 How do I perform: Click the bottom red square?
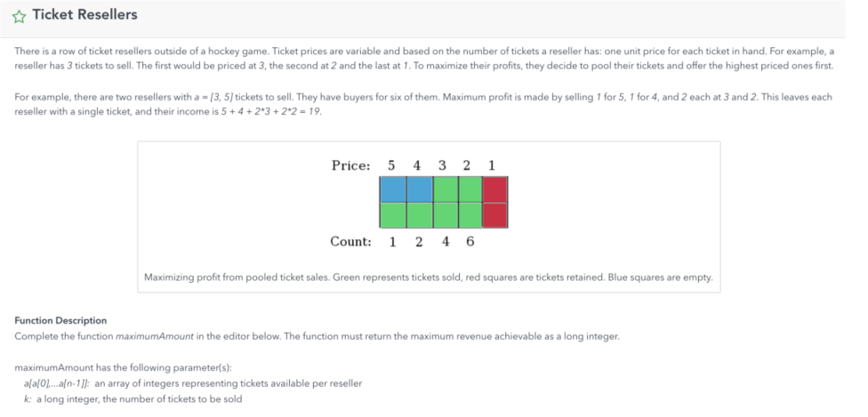494,215
